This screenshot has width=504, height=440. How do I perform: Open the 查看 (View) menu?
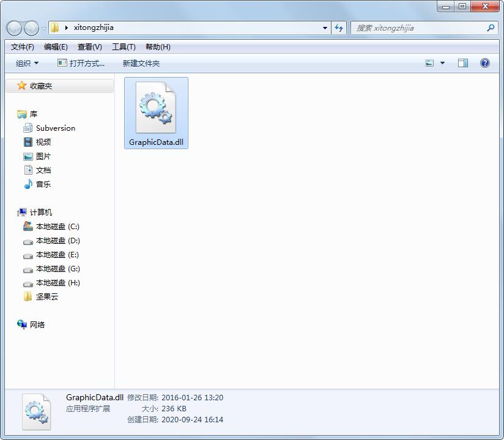[x=89, y=46]
